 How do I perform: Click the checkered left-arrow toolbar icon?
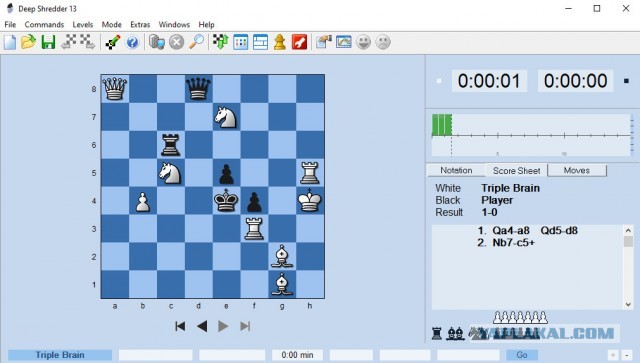click(x=69, y=42)
